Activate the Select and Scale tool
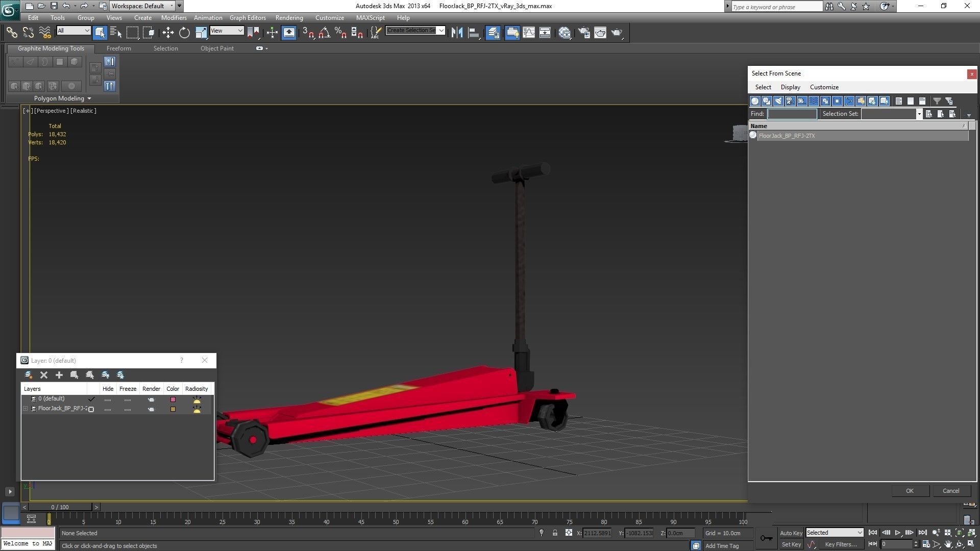 (x=201, y=33)
